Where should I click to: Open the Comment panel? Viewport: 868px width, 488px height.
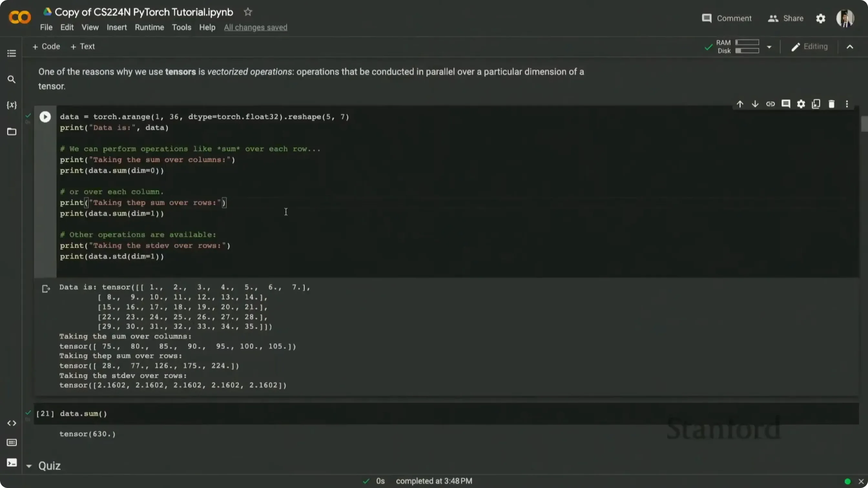(x=727, y=18)
